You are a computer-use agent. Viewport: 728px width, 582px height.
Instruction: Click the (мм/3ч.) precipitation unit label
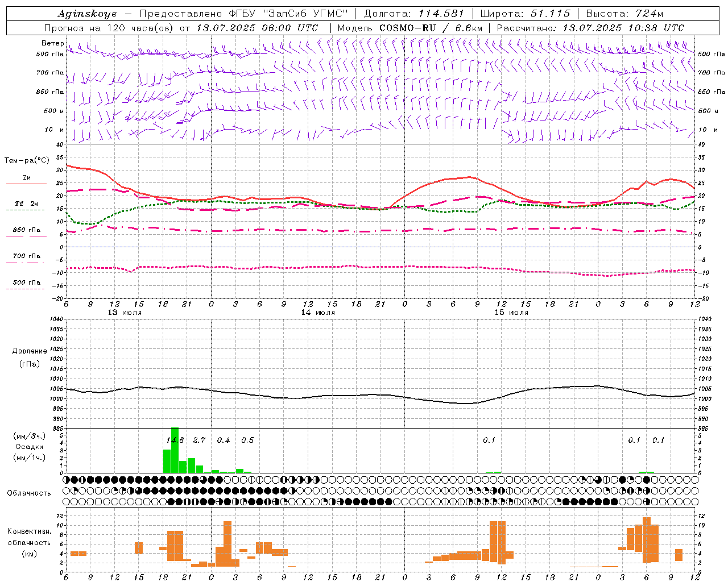pyautogui.click(x=29, y=436)
